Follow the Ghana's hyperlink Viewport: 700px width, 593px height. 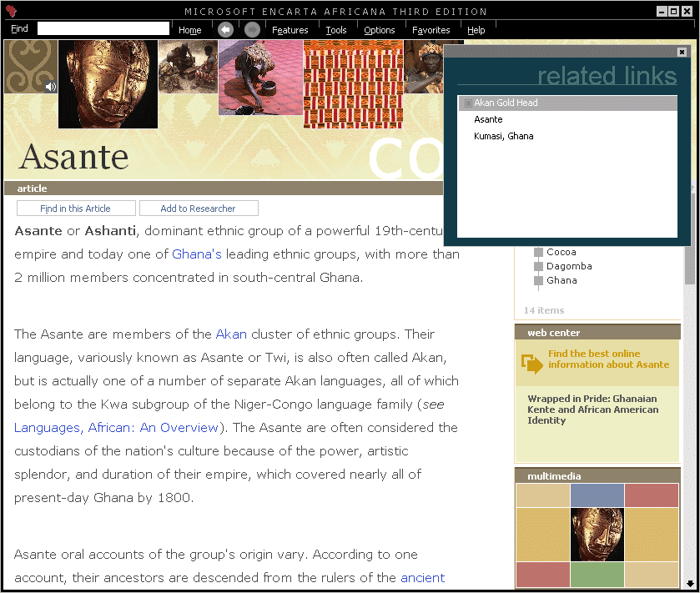click(196, 254)
